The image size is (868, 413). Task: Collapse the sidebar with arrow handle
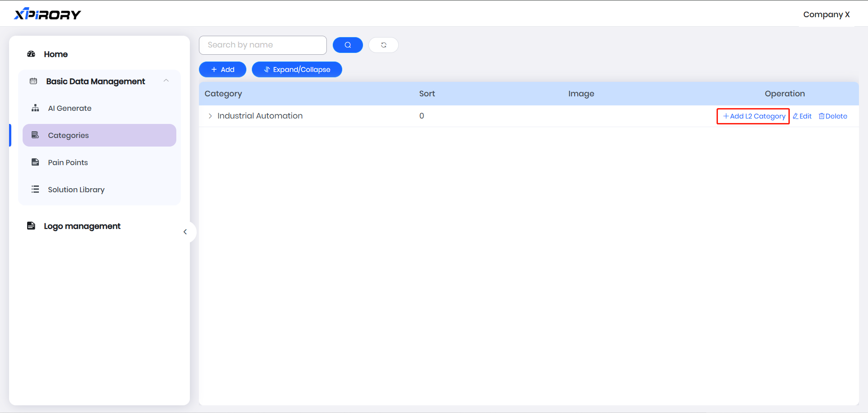tap(185, 232)
